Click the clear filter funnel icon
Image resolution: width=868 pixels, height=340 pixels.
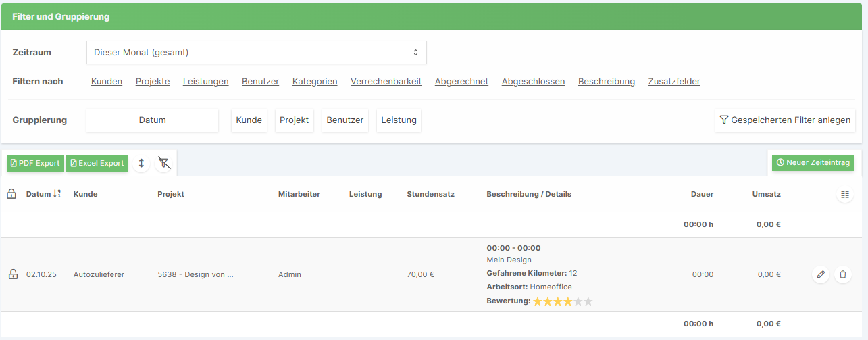pyautogui.click(x=163, y=163)
